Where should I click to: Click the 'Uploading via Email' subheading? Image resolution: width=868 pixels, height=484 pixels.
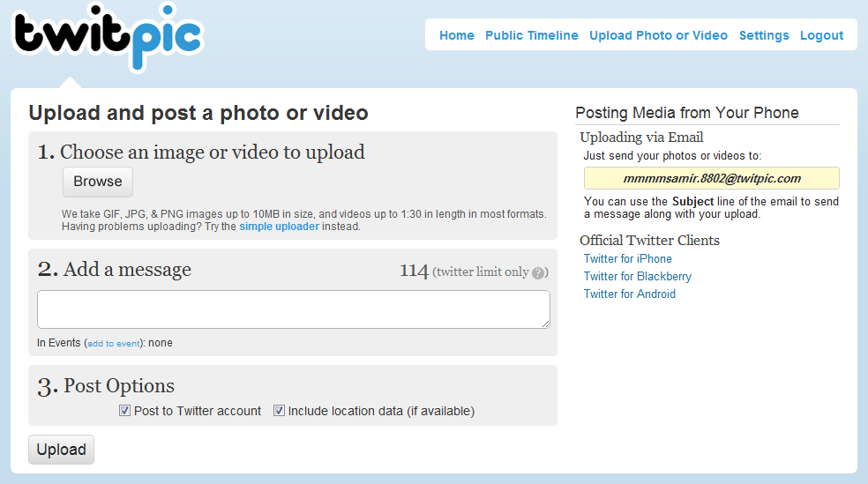(x=641, y=138)
